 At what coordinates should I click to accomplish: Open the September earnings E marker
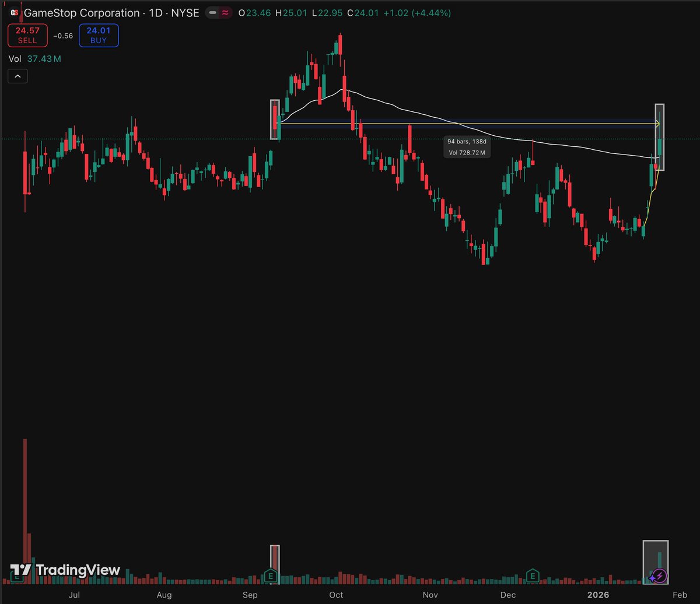(x=270, y=576)
